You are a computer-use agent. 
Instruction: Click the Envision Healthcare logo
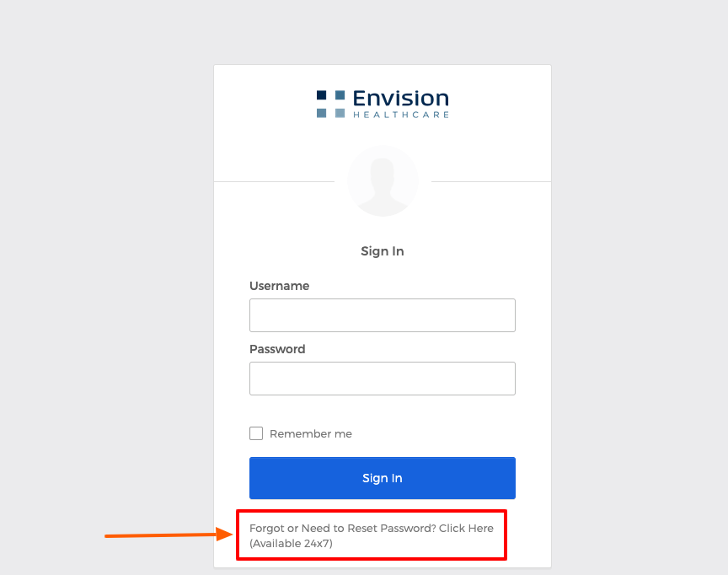pos(382,101)
